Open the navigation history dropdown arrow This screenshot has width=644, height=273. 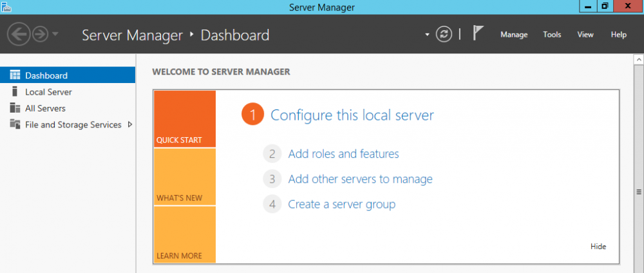point(55,34)
